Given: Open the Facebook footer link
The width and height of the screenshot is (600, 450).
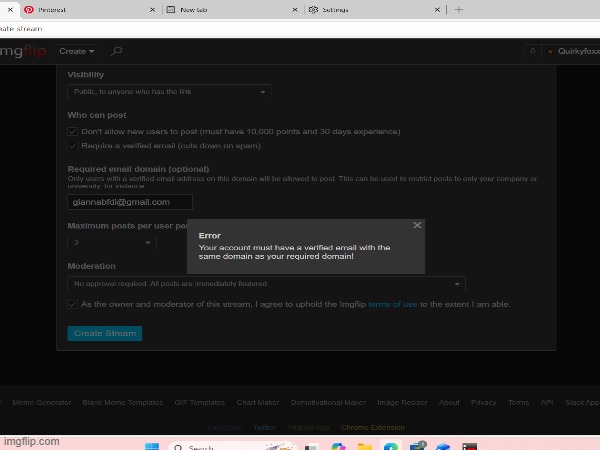Looking at the screenshot, I should point(224,427).
